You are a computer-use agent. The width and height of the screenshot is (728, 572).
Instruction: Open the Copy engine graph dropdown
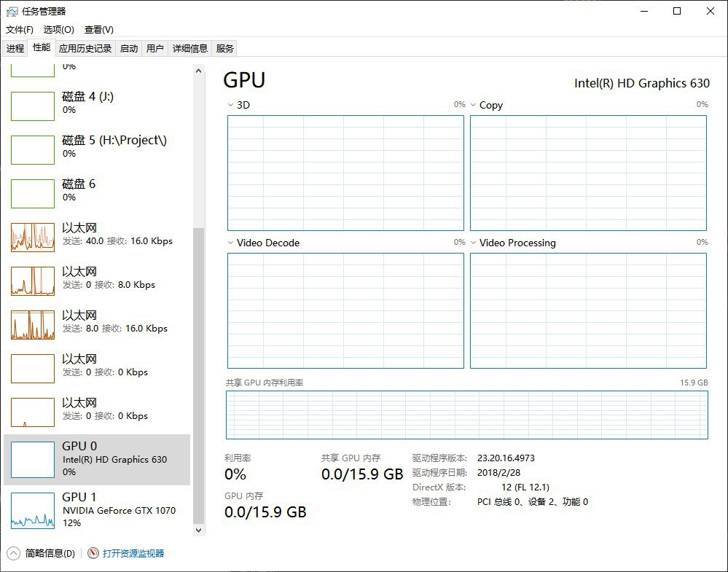(474, 105)
